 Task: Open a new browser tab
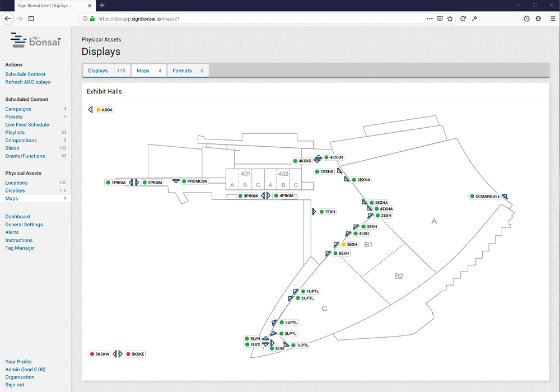click(102, 6)
